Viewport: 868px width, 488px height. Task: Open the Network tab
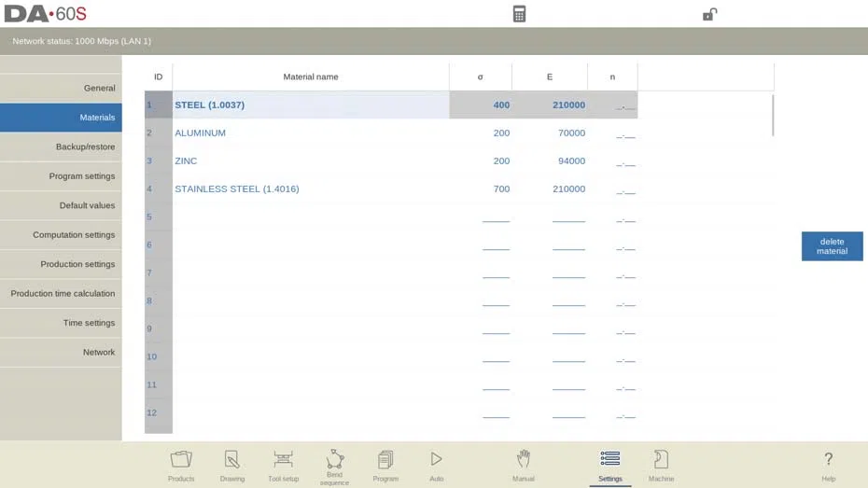click(x=61, y=352)
